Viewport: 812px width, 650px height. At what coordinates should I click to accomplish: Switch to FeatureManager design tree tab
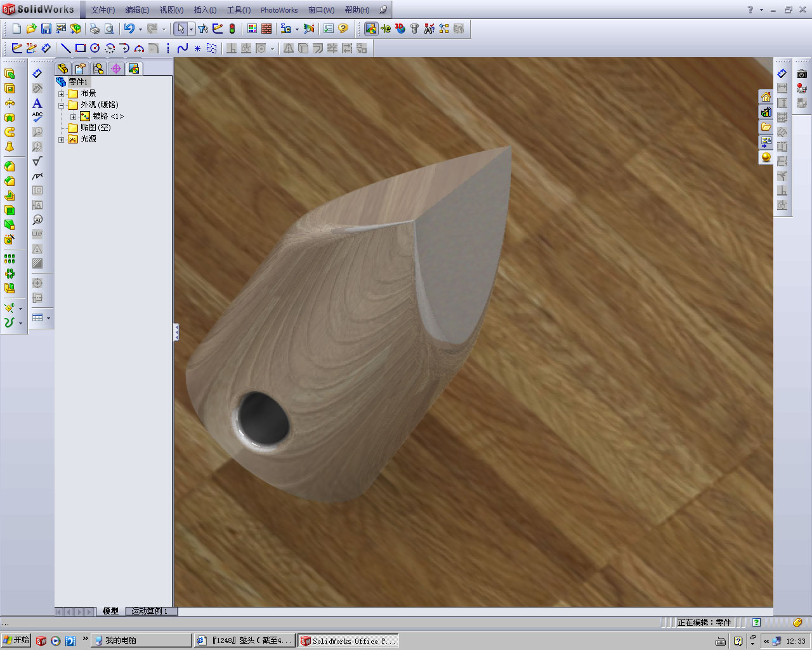(x=63, y=69)
